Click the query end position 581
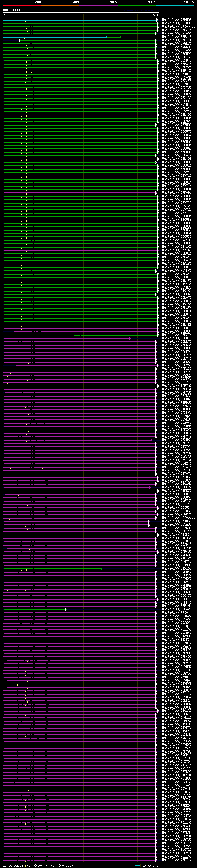The image size is (197, 868). tap(155, 15)
